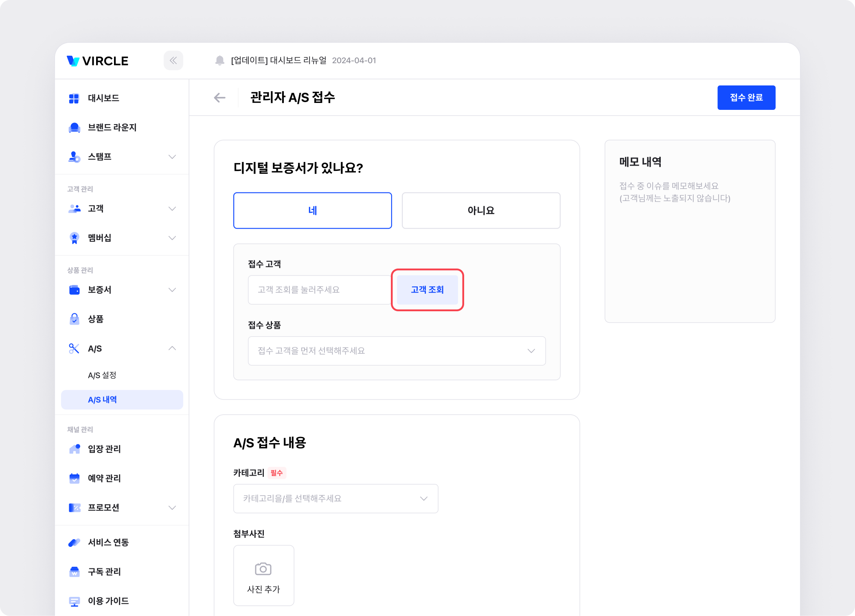This screenshot has height=616, width=855.
Task: Select 아니요 for digital warranty
Action: point(481,210)
